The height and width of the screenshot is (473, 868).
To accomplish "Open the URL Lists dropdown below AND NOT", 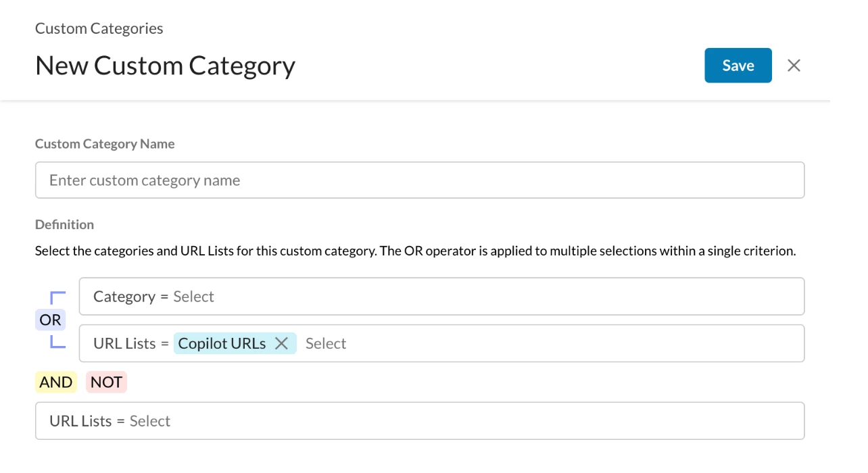I will point(150,421).
